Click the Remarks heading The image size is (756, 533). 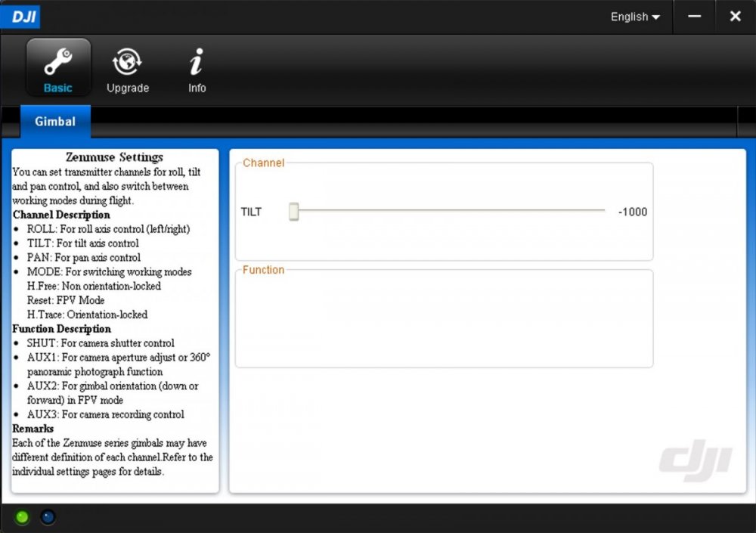(33, 429)
